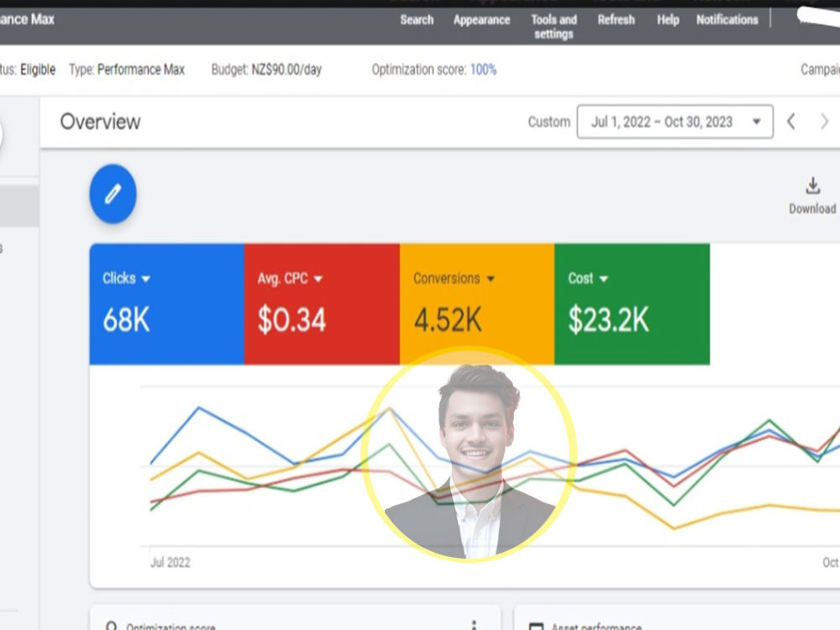840x630 pixels.
Task: Open the date range dropdown
Action: 675,122
